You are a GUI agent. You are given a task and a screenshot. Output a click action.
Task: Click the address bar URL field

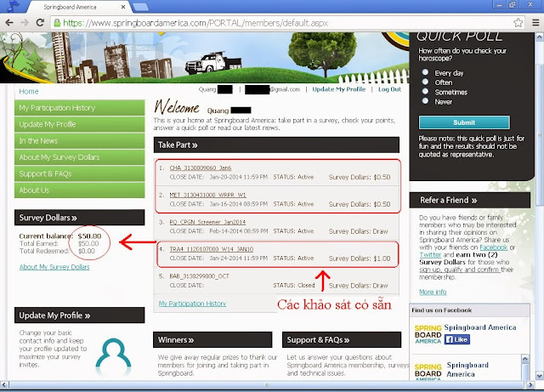coord(281,23)
